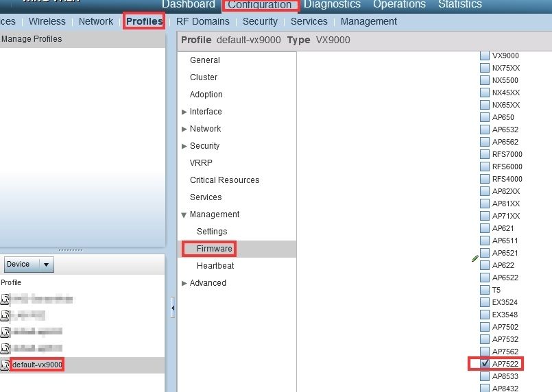Check the AP621 checkbox
The image size is (552, 392).
[485, 228]
